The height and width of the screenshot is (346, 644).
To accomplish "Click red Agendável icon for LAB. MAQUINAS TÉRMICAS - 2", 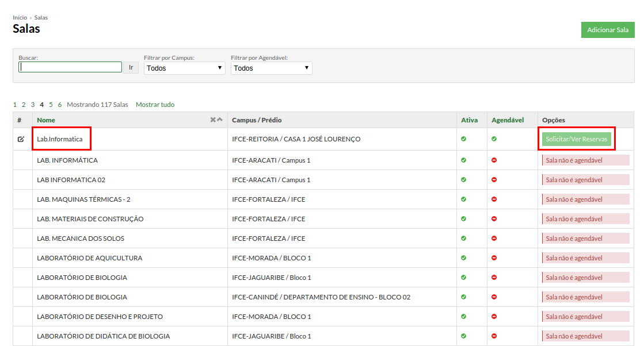I will pos(494,199).
